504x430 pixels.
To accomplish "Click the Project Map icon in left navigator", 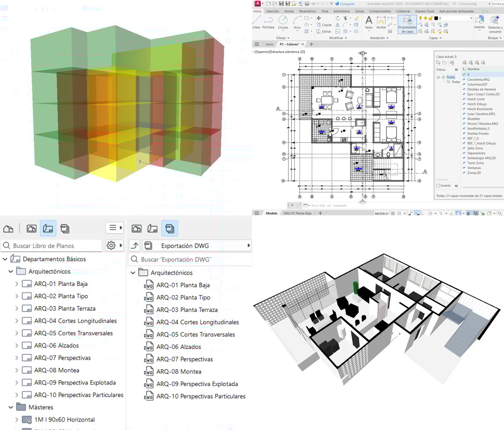I will tap(8, 229).
